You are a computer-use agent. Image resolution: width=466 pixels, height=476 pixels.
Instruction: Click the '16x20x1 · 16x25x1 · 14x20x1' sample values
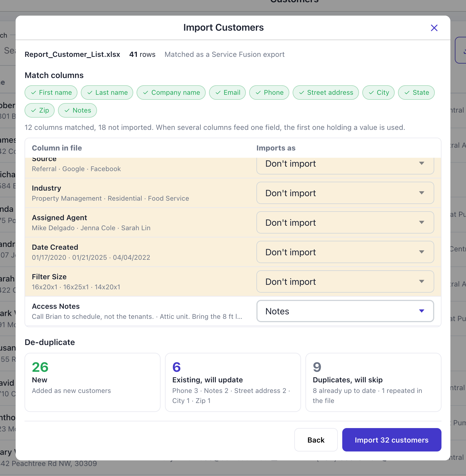point(76,287)
